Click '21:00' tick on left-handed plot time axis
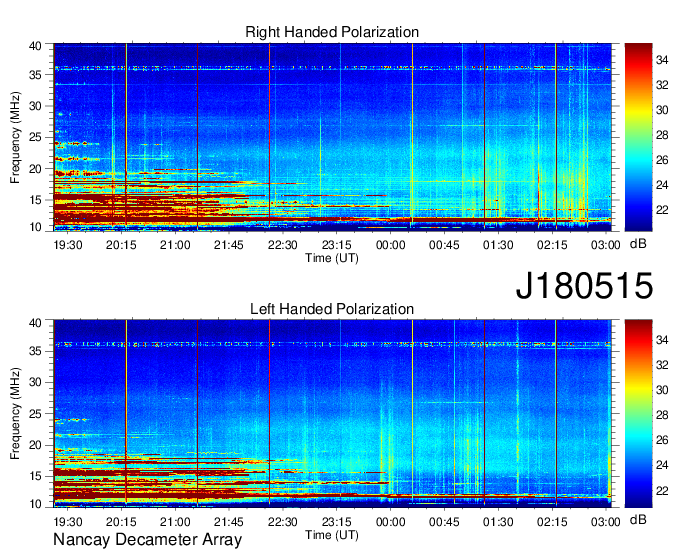Viewport: 680px width, 552px height. [175, 521]
